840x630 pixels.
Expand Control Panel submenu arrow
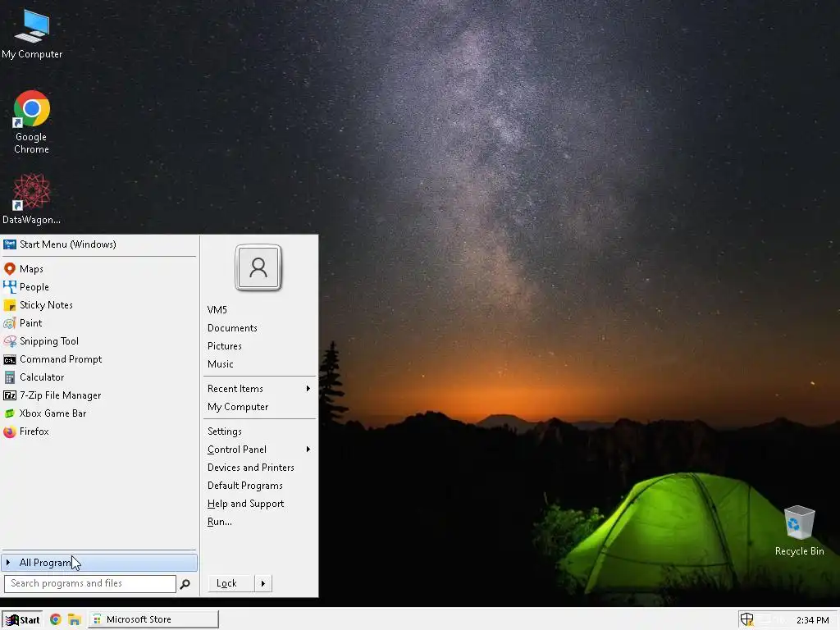(308, 450)
